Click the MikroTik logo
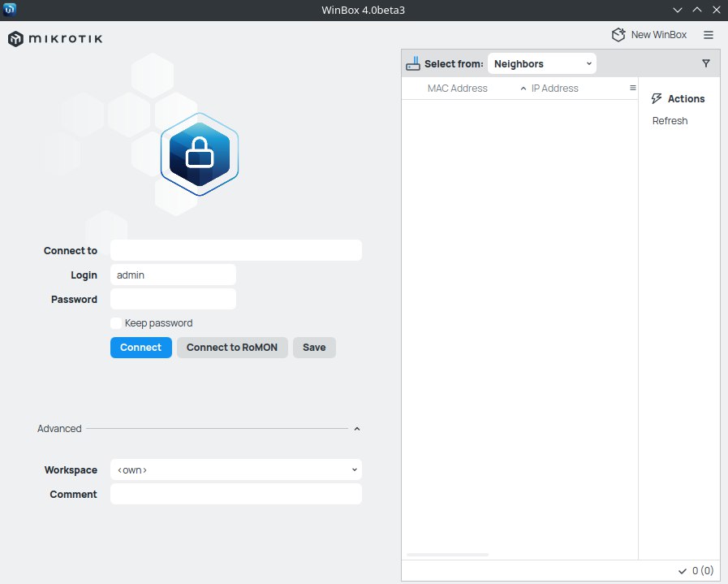This screenshot has width=728, height=584. coord(55,38)
